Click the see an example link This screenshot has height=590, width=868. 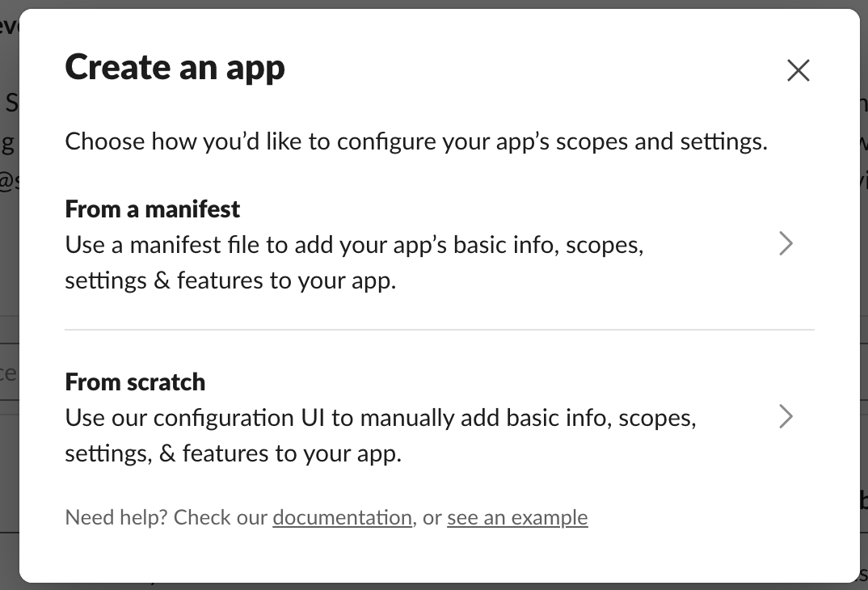pyautogui.click(x=517, y=517)
